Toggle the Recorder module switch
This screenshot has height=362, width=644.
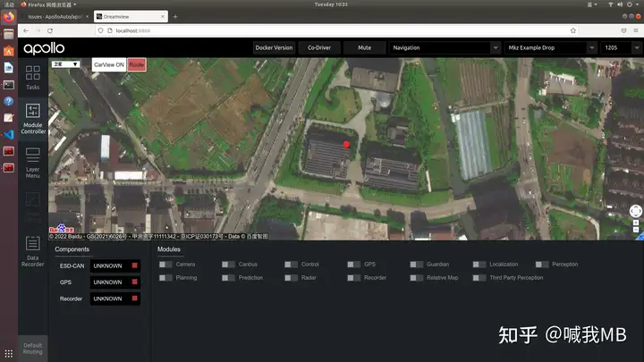(x=353, y=278)
